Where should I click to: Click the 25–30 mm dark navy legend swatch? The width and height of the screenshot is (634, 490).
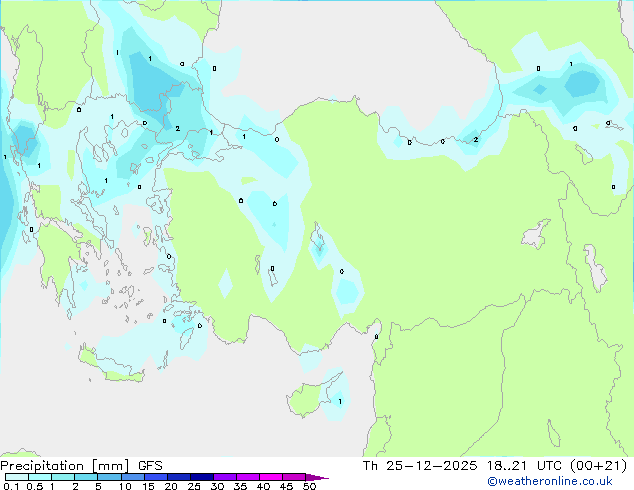click(x=202, y=477)
